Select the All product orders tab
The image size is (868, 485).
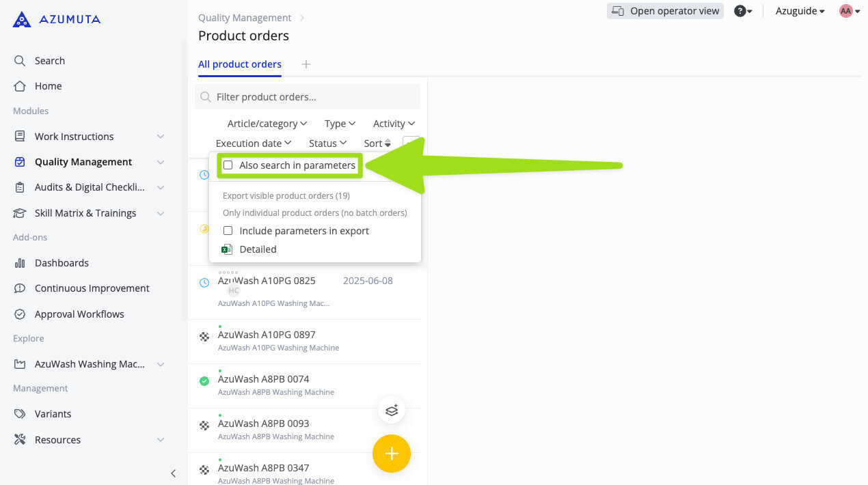[240, 64]
